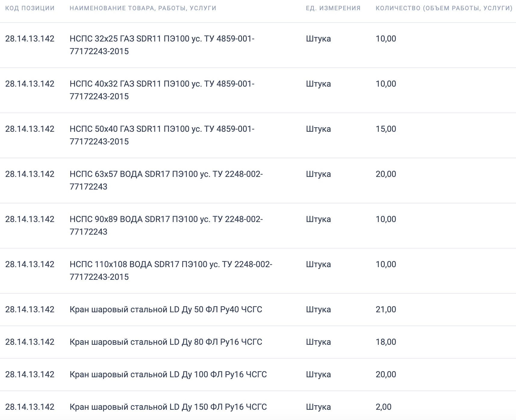
Task: Click the ЕД. ИЗМЕРЕНИЯ column header
Action: 333,8
